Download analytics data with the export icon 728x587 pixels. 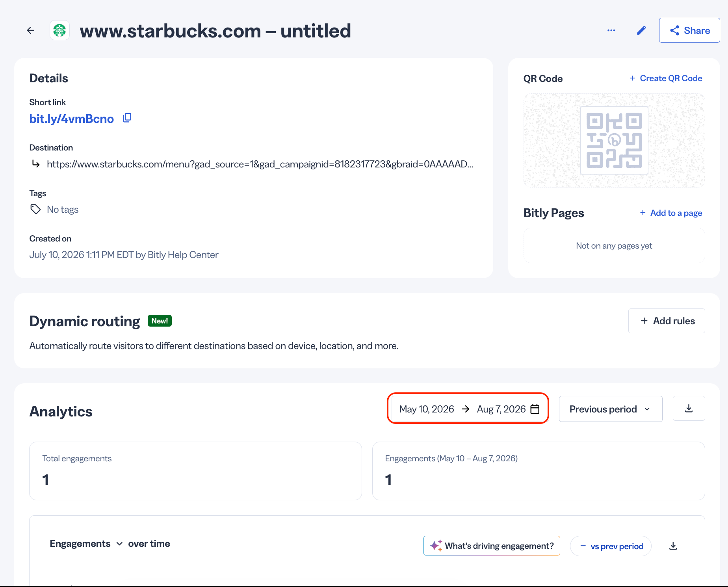(689, 409)
